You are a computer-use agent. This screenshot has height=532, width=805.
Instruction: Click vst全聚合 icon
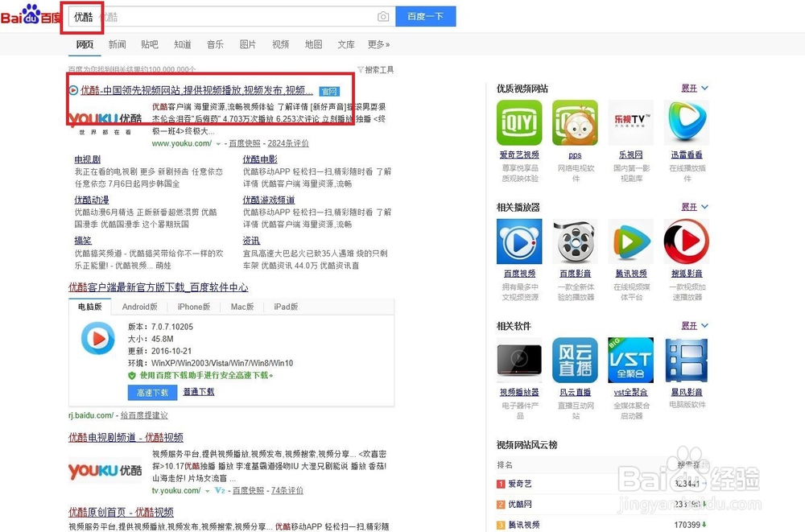click(x=631, y=360)
